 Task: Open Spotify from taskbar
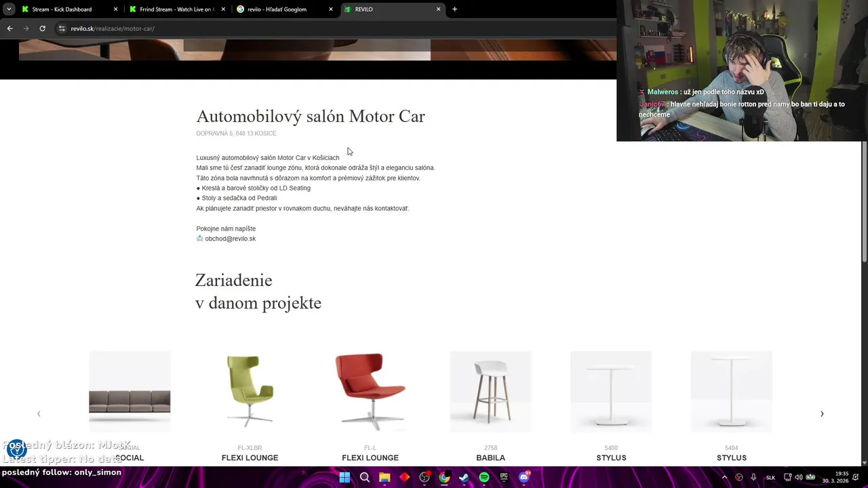(484, 477)
